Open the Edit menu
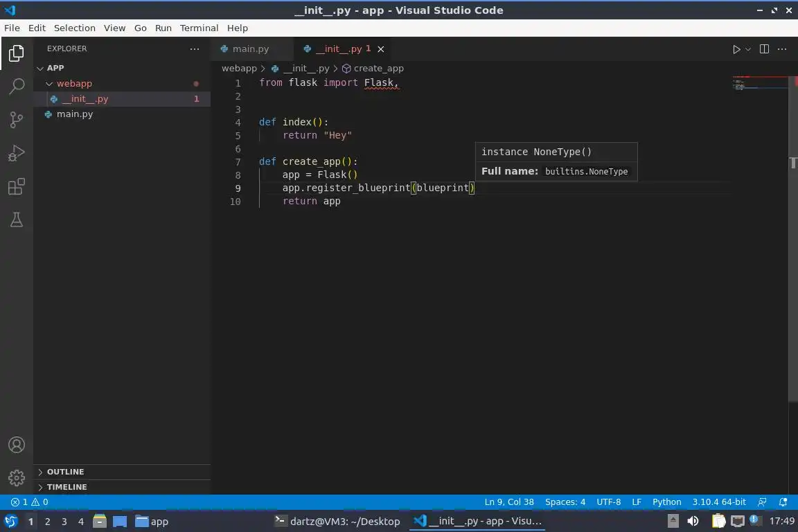The height and width of the screenshot is (532, 798). pyautogui.click(x=37, y=28)
